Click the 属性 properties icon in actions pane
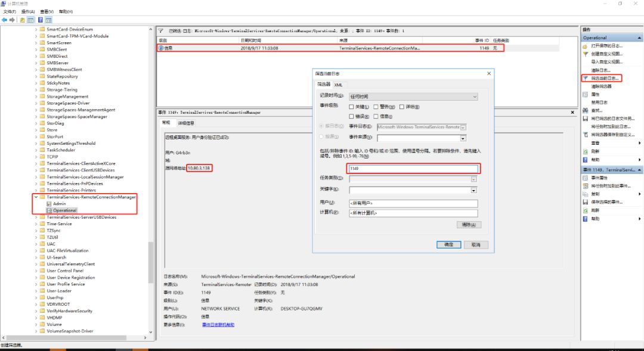 pos(586,94)
